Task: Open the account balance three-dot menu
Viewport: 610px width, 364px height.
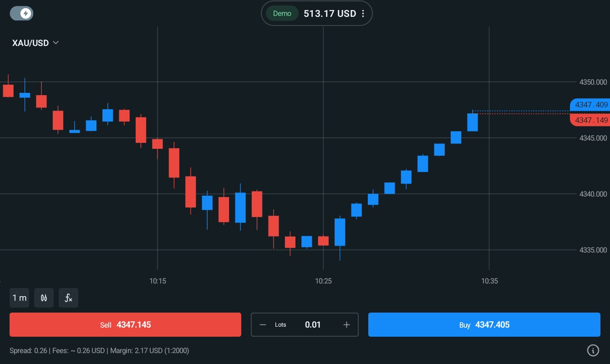Action: [363, 14]
